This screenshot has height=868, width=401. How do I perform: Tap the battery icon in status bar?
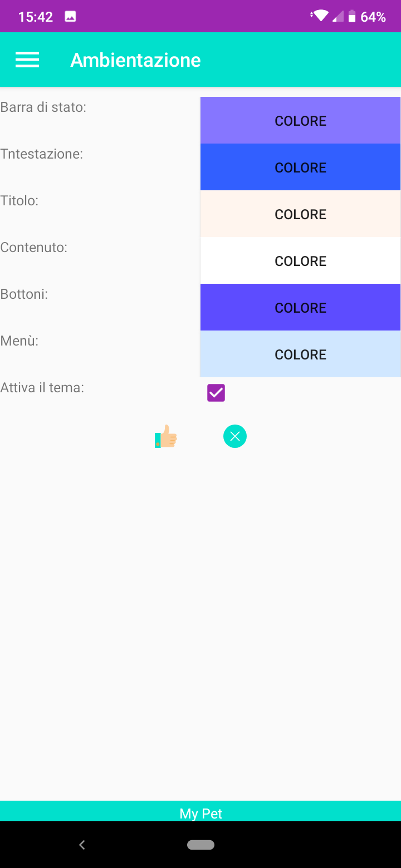tap(352, 17)
